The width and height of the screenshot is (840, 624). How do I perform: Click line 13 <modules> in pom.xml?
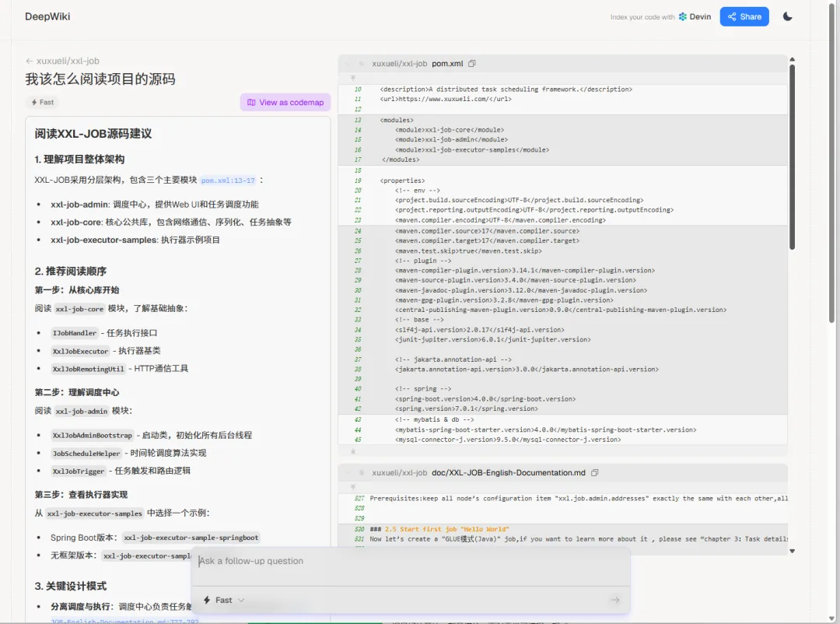(x=397, y=120)
